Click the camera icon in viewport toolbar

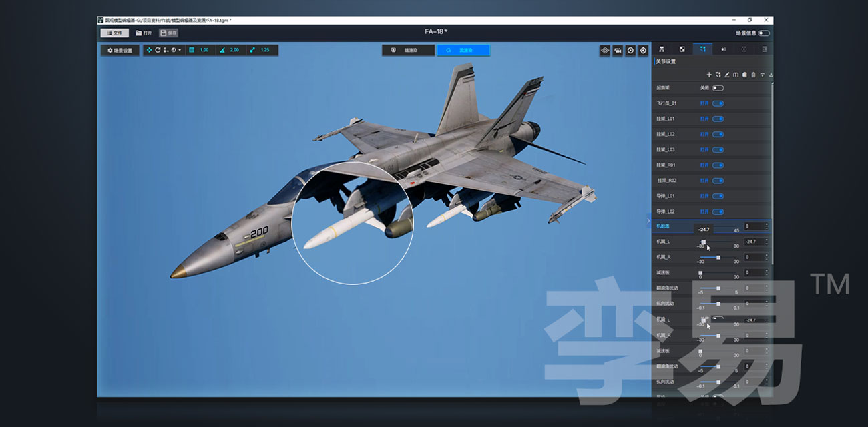618,50
